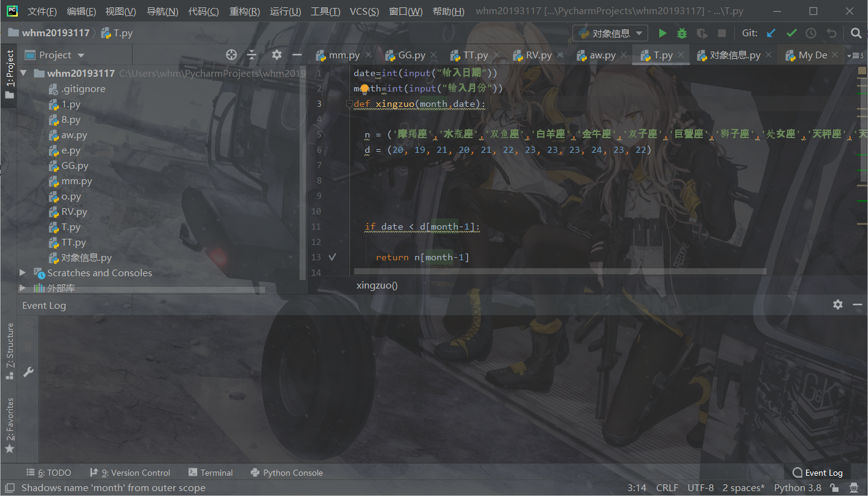Image resolution: width=868 pixels, height=496 pixels.
Task: Click the Stop process square icon
Action: [722, 33]
